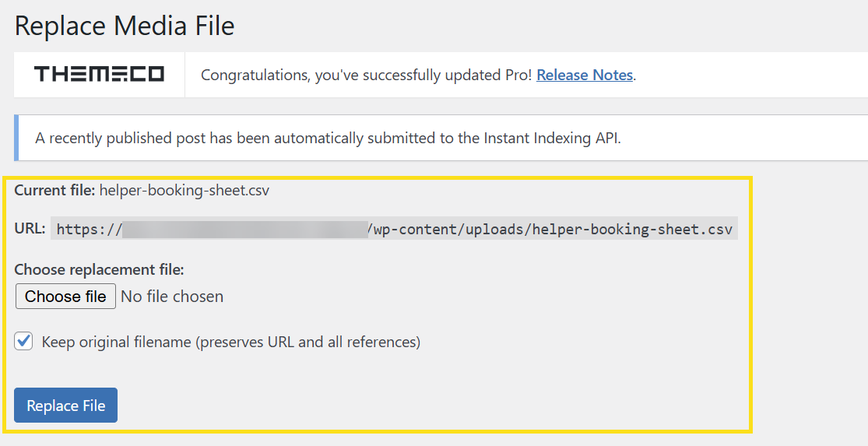Click the "Choose replacement file:" label
This screenshot has height=446, width=868.
click(99, 270)
